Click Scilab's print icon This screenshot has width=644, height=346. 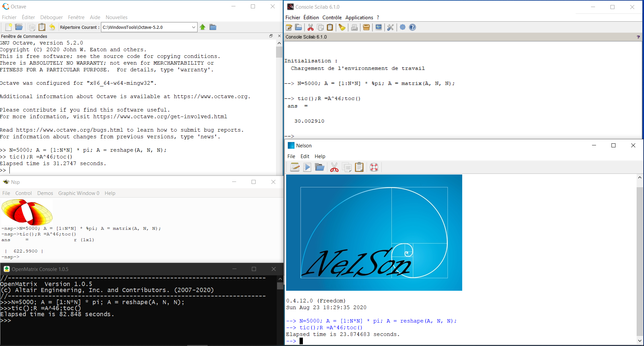[x=354, y=27]
